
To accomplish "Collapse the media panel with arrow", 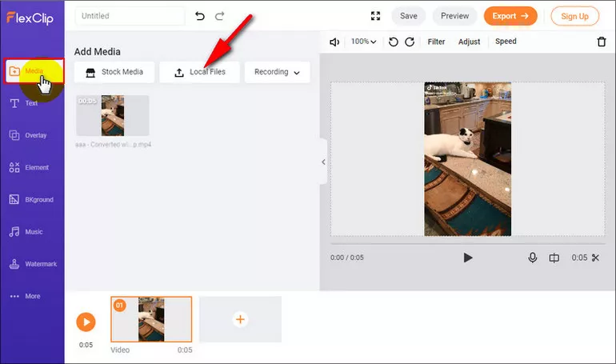I will (x=323, y=162).
